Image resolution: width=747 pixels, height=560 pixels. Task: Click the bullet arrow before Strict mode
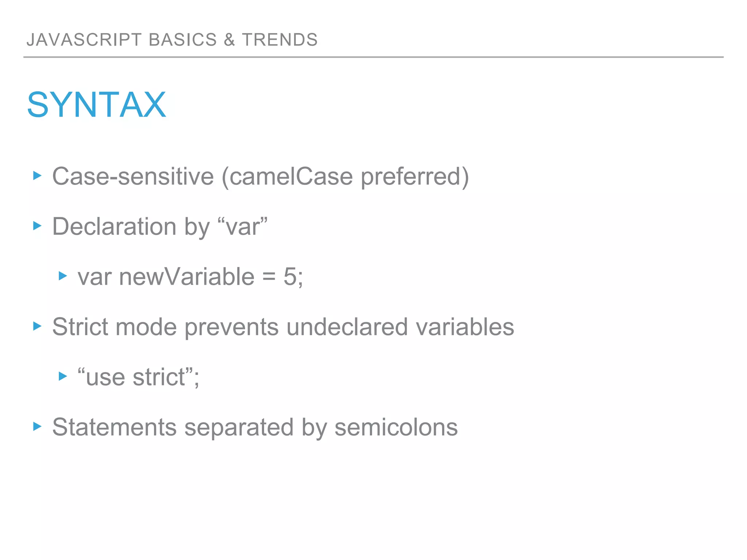[x=37, y=326]
